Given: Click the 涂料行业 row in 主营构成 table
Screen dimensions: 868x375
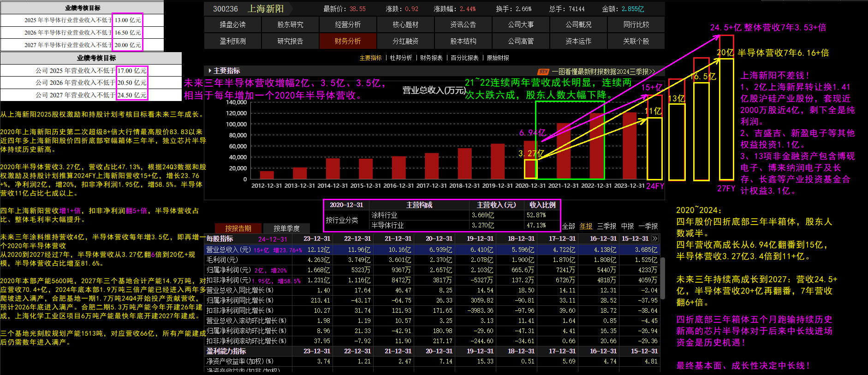Looking at the screenshot, I should pyautogui.click(x=465, y=215).
